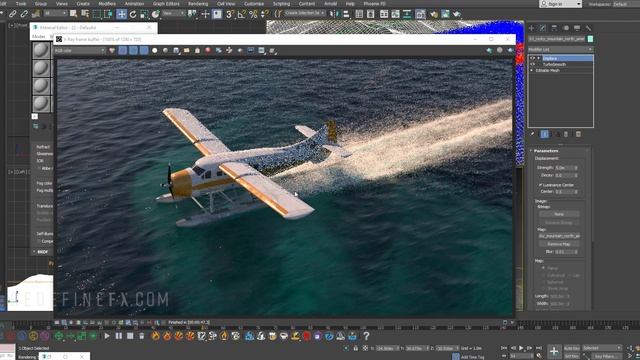Open Modes menu in Material Editor
640x360 pixels.
38,36
